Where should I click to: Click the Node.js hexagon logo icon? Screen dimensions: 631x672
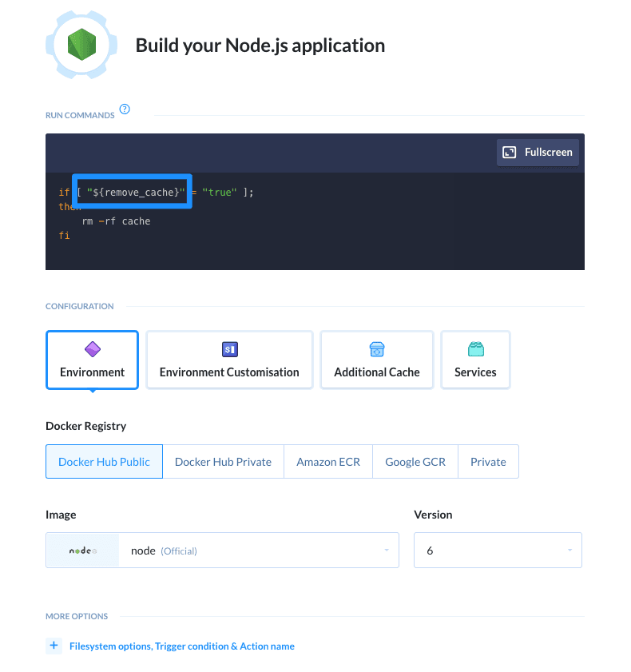[81, 43]
